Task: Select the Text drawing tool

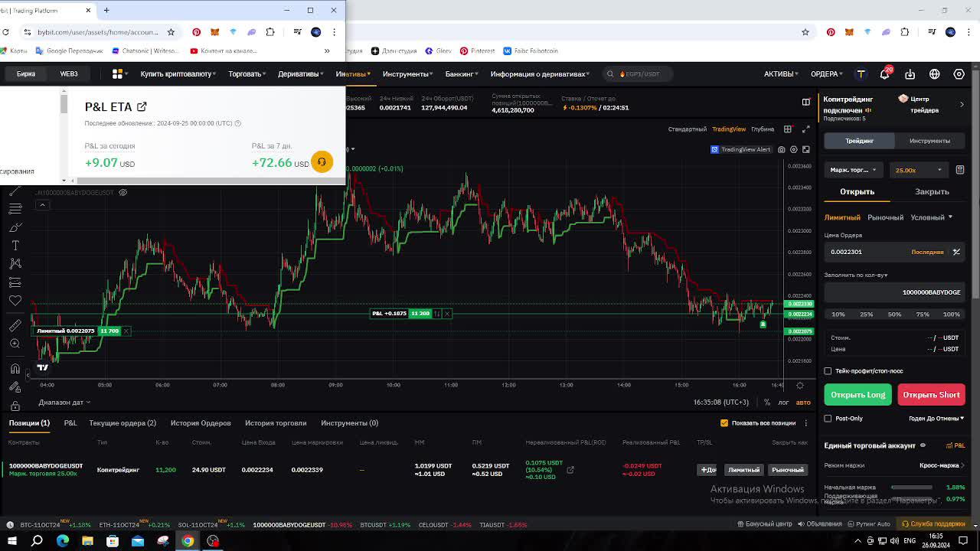Action: tap(15, 246)
